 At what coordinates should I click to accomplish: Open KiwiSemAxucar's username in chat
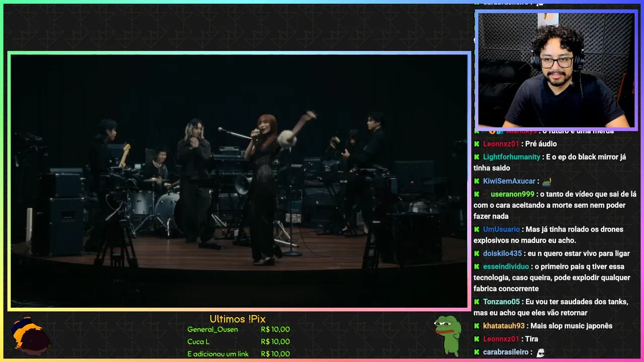click(x=509, y=181)
